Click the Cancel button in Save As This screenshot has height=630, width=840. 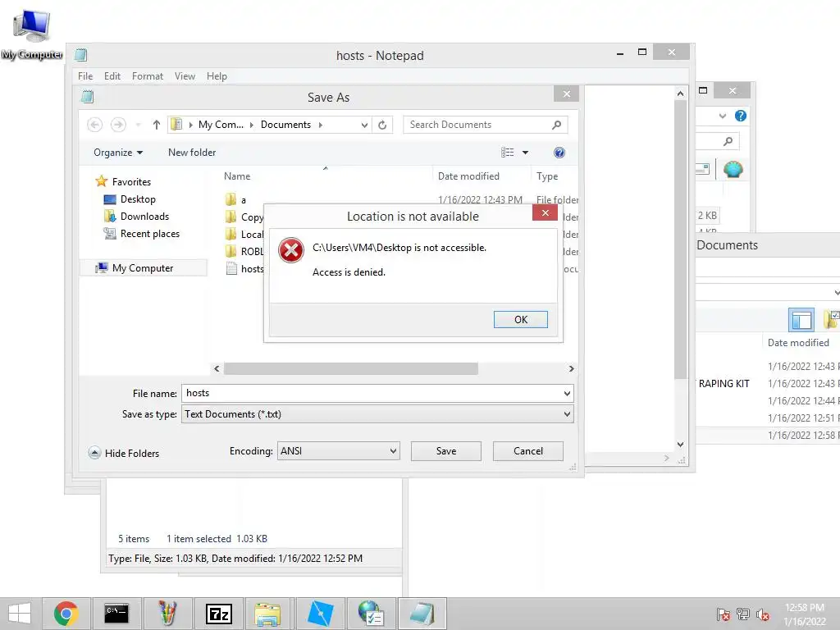click(527, 451)
